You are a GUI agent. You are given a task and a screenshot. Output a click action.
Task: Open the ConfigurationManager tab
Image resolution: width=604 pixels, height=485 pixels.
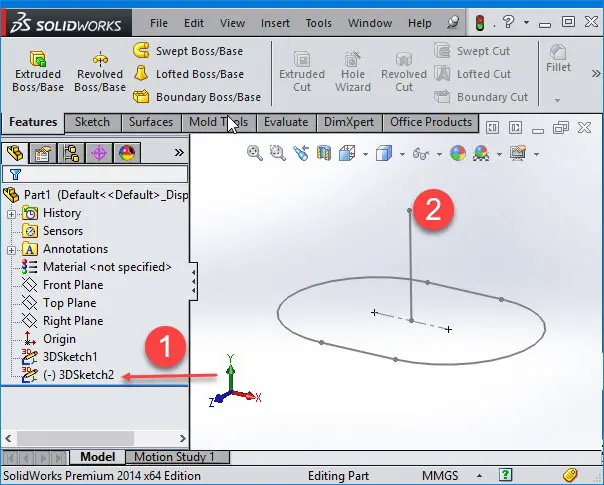click(71, 153)
